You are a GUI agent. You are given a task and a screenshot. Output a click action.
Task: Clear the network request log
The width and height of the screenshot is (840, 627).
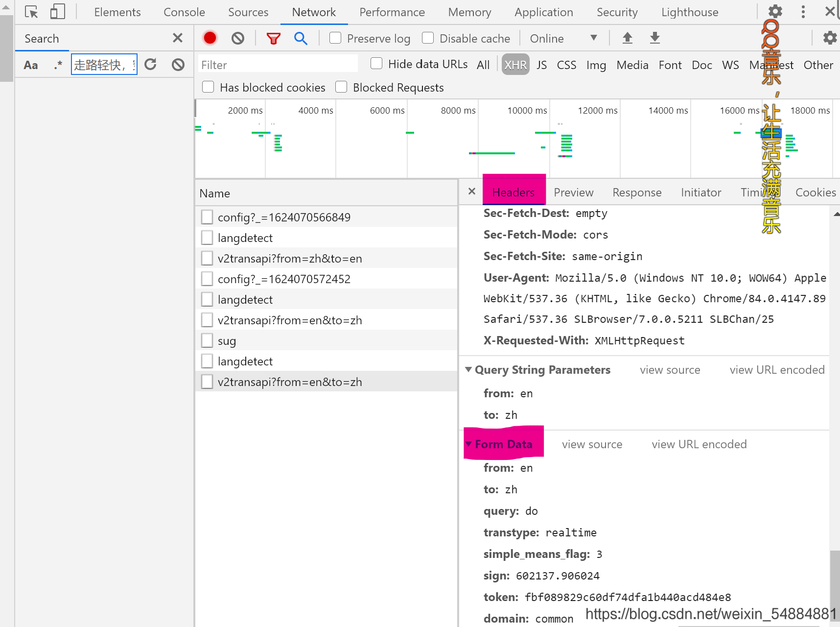coord(237,38)
